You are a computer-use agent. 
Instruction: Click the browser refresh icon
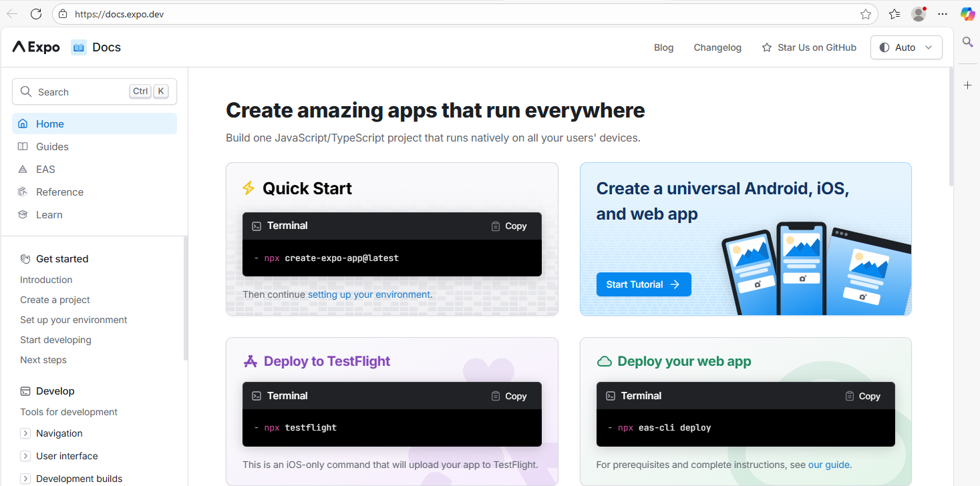point(36,14)
